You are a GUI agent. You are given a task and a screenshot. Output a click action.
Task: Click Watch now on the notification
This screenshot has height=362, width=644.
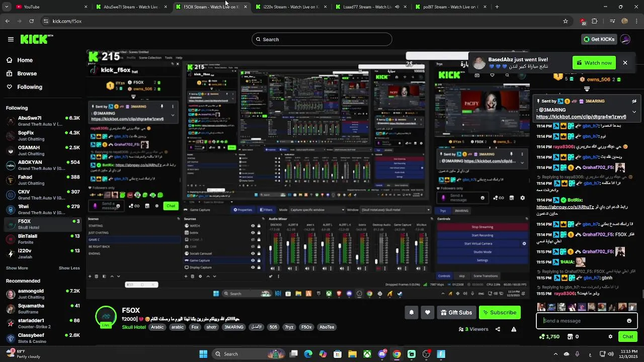pos(594,63)
